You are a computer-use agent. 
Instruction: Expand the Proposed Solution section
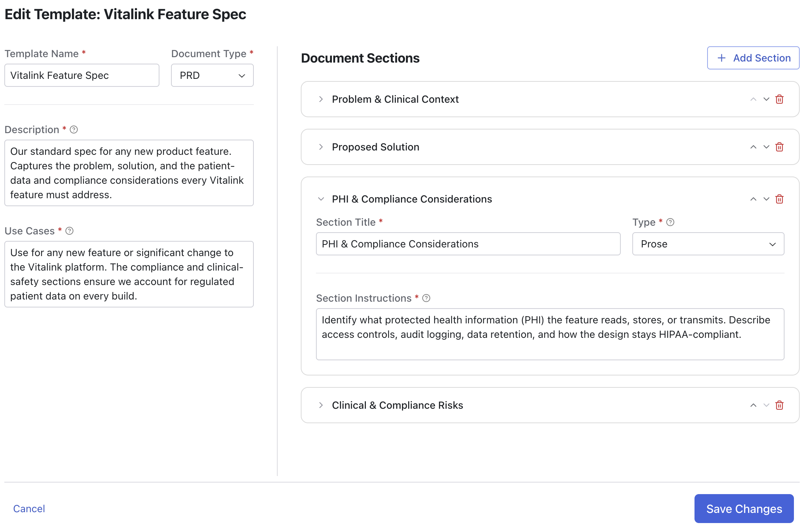click(321, 147)
